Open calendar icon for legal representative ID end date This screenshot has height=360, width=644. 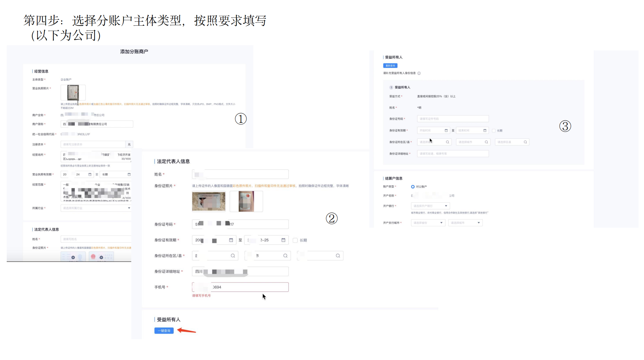(x=283, y=240)
